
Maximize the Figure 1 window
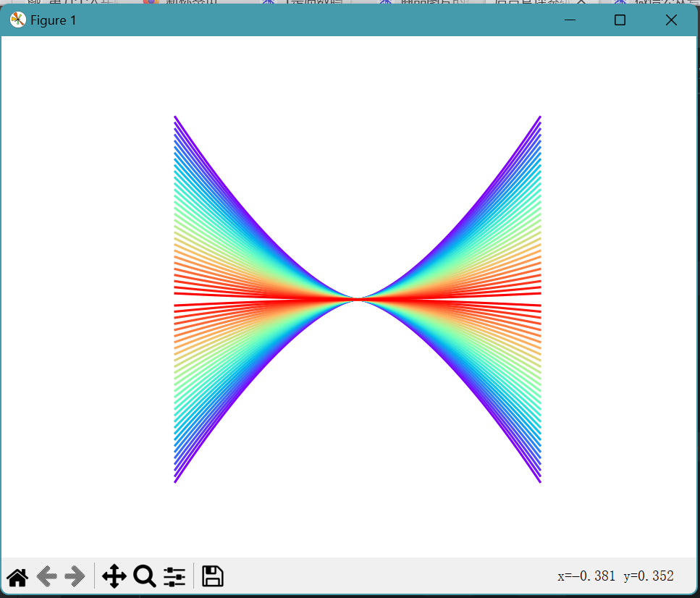[620, 20]
